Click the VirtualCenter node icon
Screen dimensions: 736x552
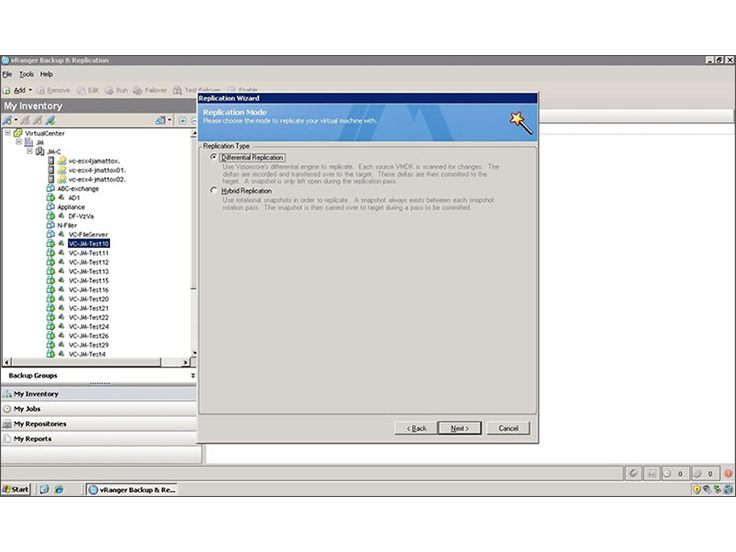[x=18, y=133]
